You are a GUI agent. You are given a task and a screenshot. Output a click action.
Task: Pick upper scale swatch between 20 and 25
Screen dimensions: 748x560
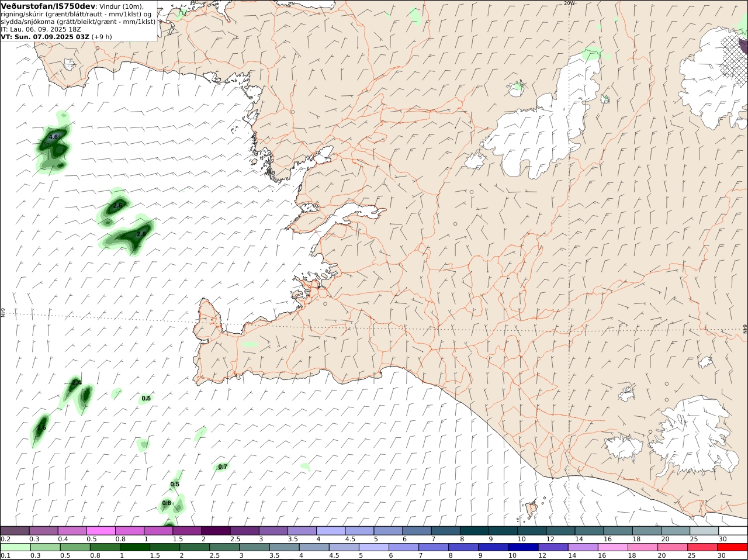pos(674,531)
